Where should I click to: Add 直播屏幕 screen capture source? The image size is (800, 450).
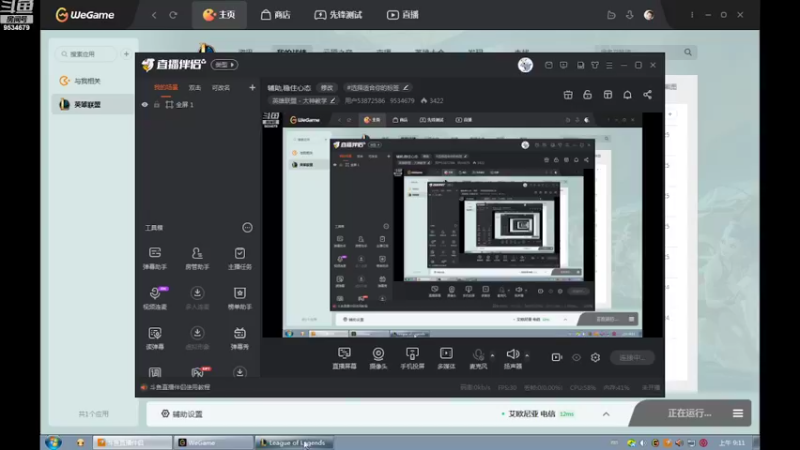(344, 358)
